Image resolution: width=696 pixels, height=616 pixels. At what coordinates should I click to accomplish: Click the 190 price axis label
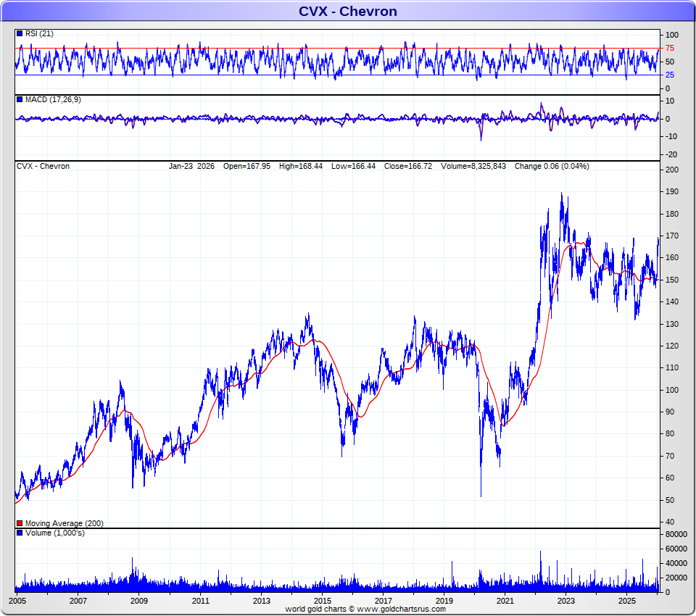click(672, 192)
